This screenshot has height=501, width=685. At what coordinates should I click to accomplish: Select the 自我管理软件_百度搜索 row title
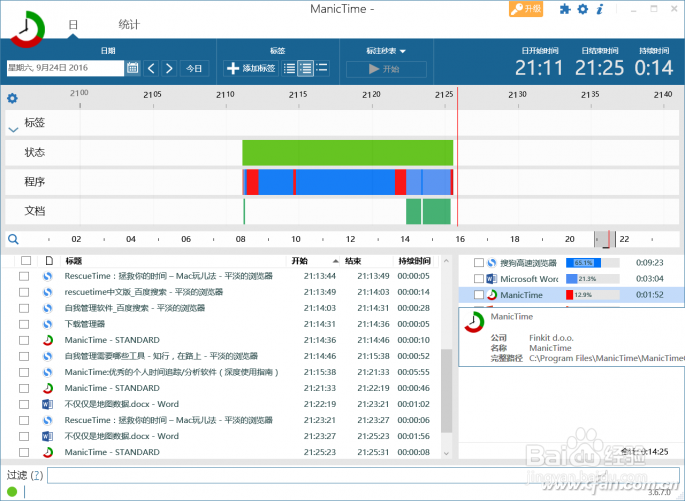(x=135, y=308)
